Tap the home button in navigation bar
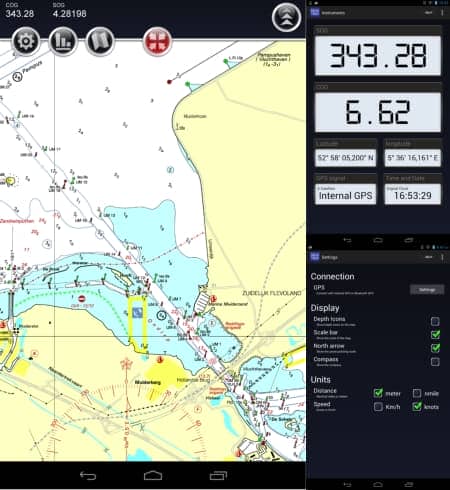Image resolution: width=450 pixels, height=490 pixels. 153,476
